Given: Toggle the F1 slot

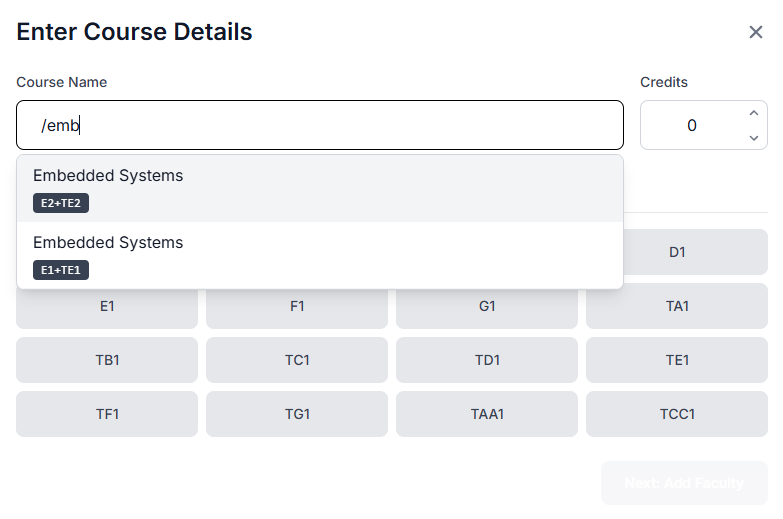Looking at the screenshot, I should [x=297, y=306].
